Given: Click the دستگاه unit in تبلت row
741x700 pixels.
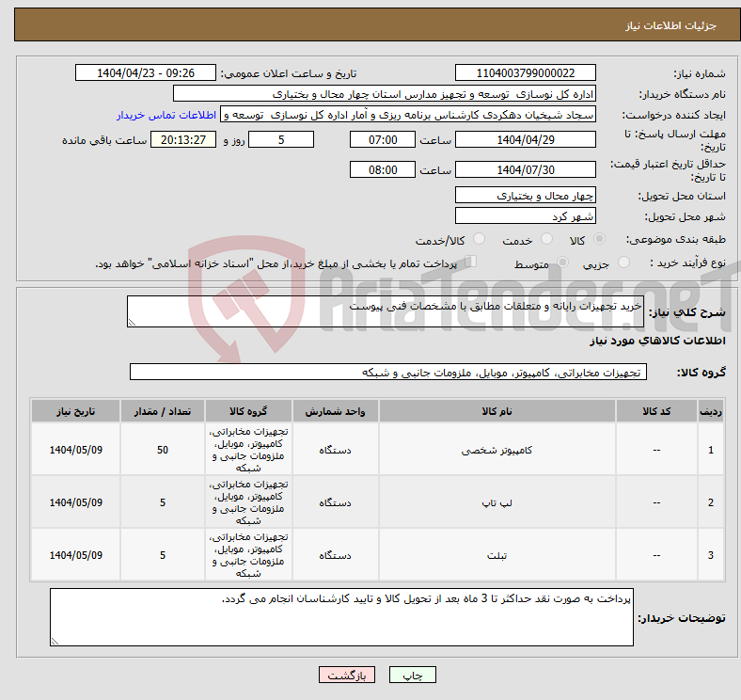Looking at the screenshot, I should tap(335, 555).
